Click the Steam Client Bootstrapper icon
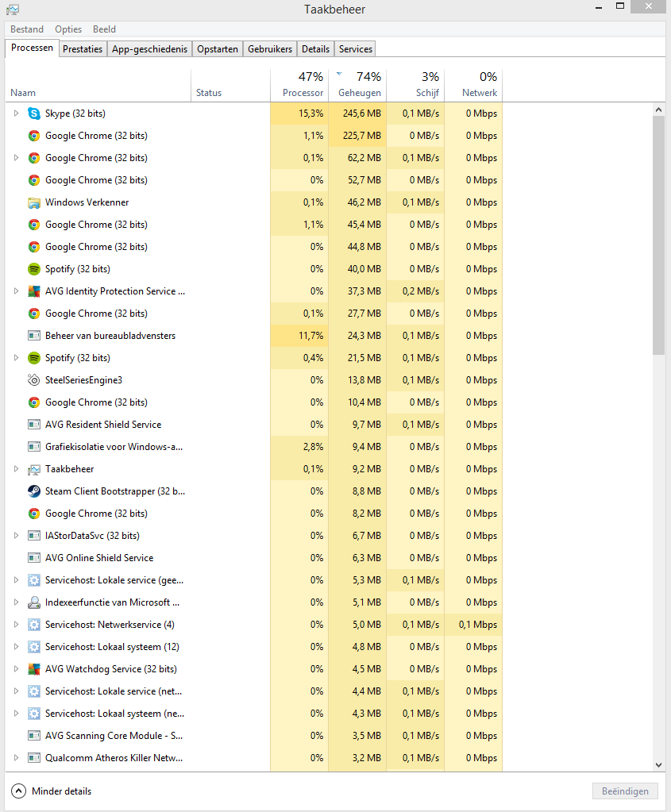This screenshot has height=812, width=671. [33, 491]
